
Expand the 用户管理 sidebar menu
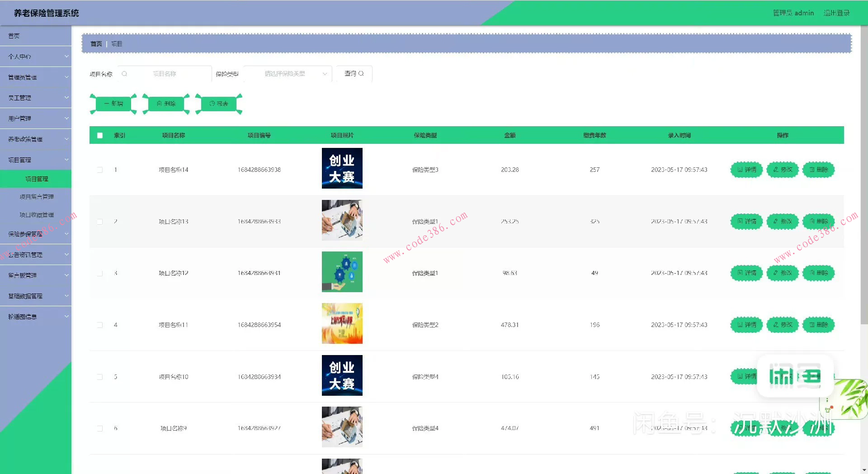[x=36, y=118]
